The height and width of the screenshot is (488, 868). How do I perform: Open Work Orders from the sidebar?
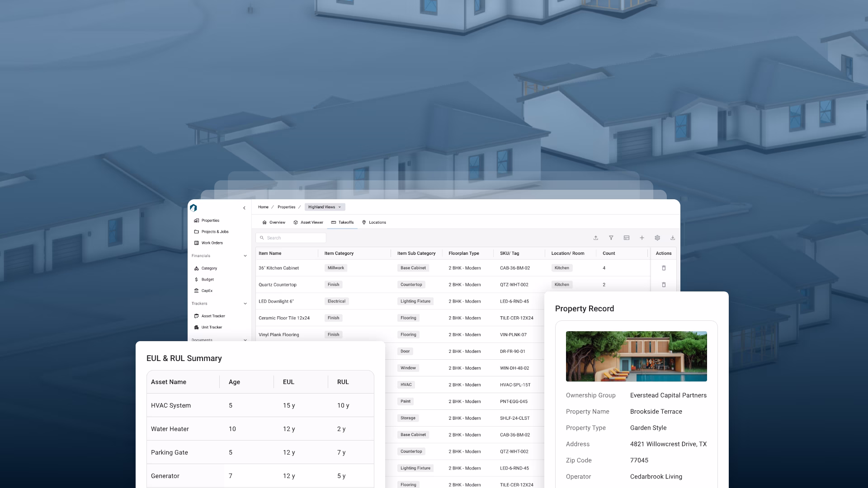click(x=212, y=243)
